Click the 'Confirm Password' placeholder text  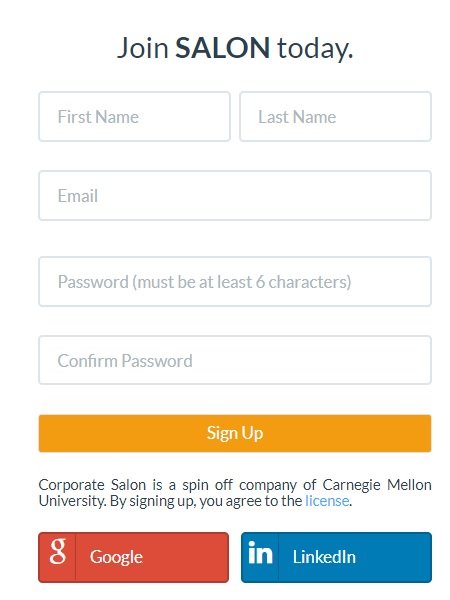125,361
